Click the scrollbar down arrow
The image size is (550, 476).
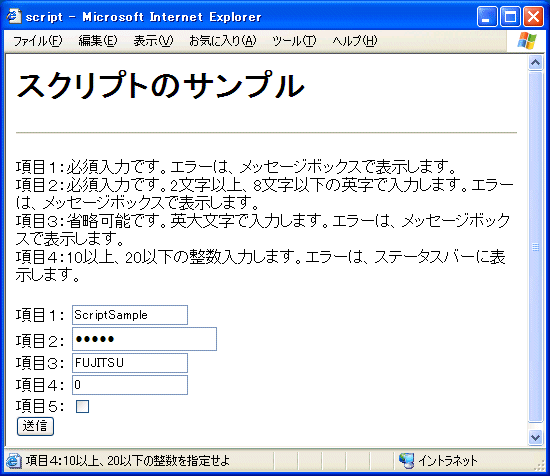535,437
